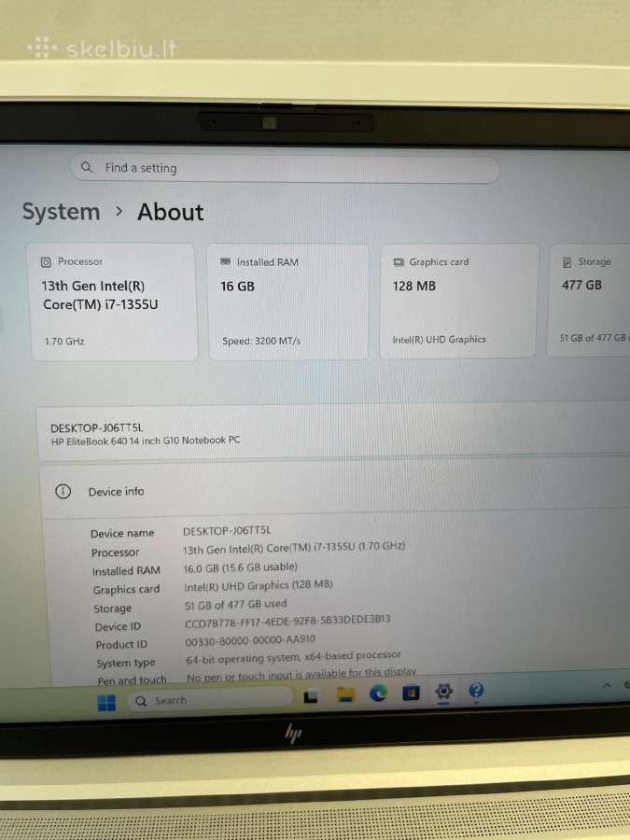
Task: Go back to System breadcrumb
Action: tap(61, 212)
